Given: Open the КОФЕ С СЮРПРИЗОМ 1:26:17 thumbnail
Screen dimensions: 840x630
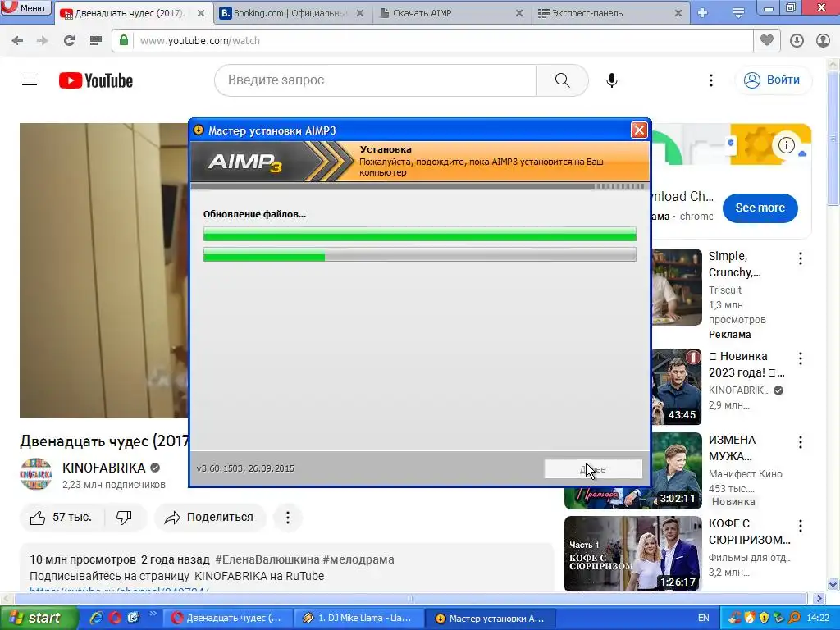Looking at the screenshot, I should (x=632, y=554).
